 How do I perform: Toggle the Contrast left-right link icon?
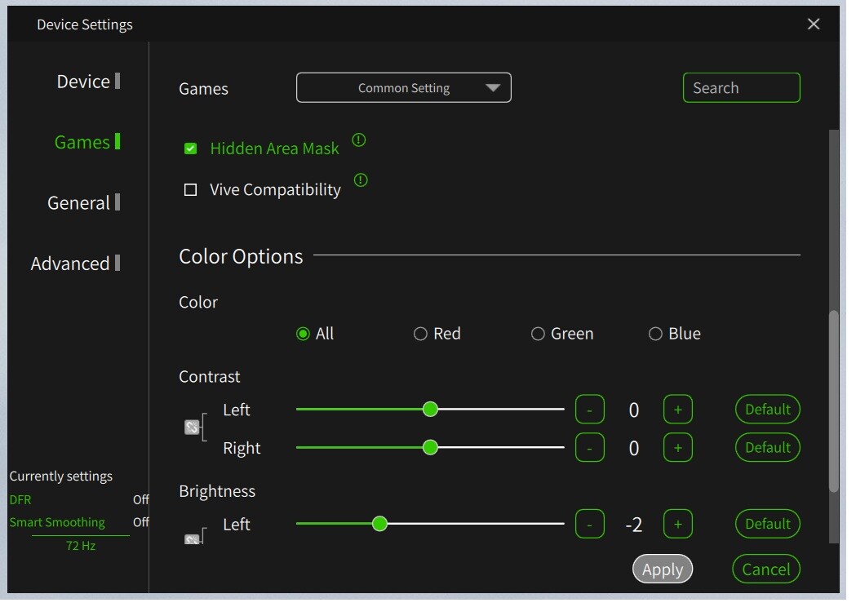[192, 428]
